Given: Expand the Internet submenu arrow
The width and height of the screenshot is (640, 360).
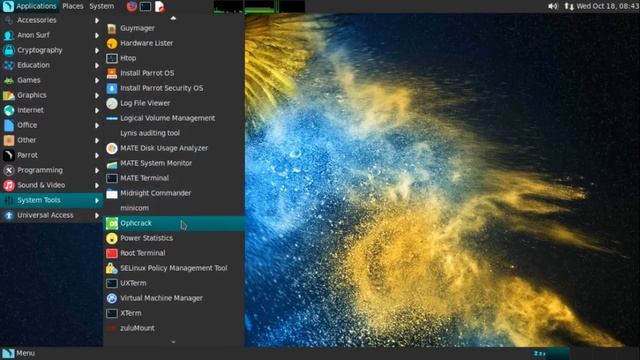Looking at the screenshot, I should coord(97,111).
